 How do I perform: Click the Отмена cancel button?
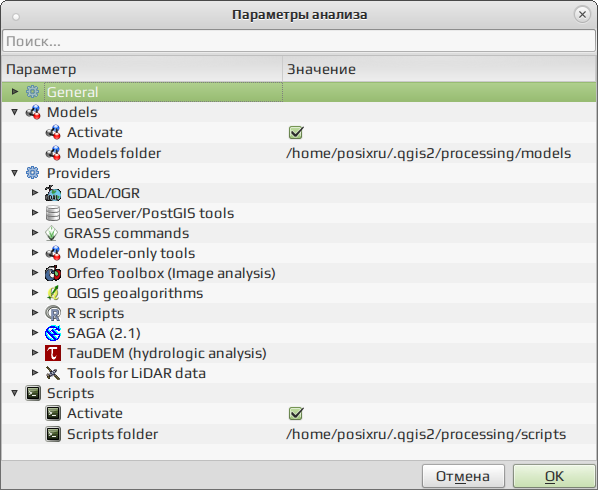tap(463, 476)
